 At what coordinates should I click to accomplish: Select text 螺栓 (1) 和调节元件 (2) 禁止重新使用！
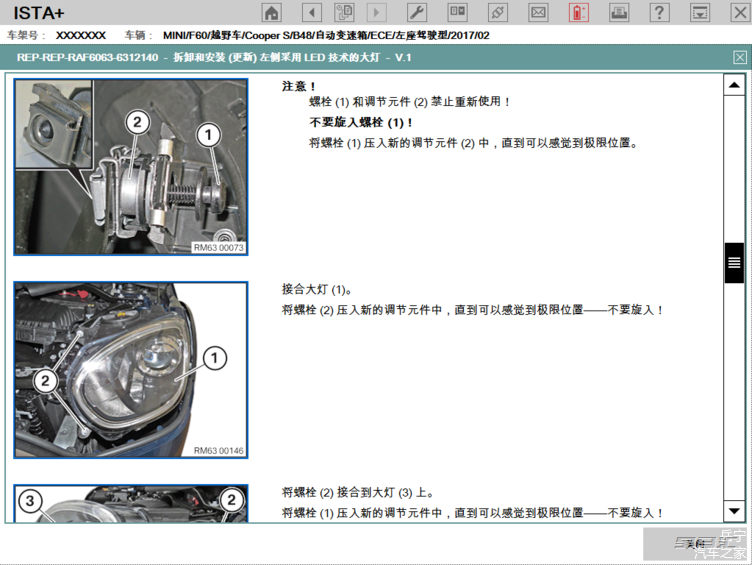(410, 102)
